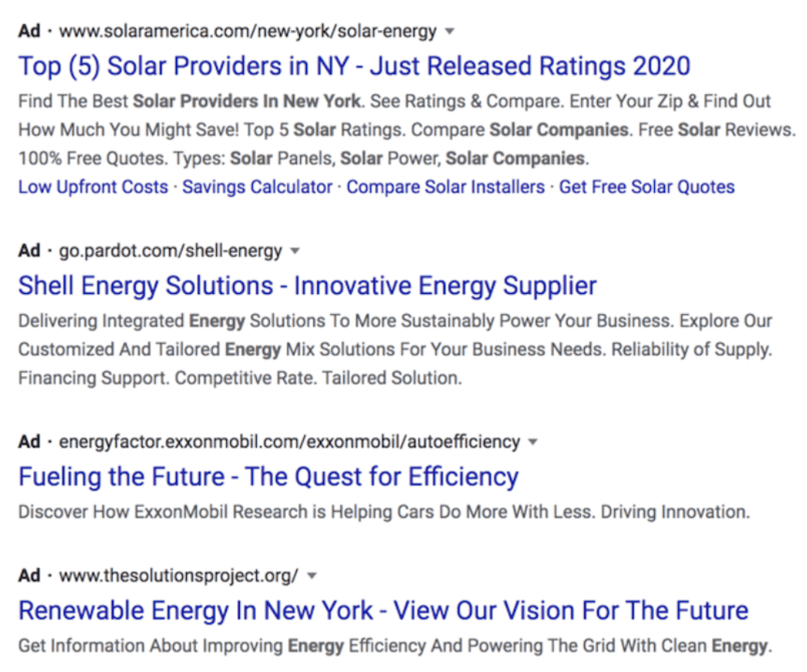Click the ExxonMobil ad description text
This screenshot has width=807, height=672.
pyautogui.click(x=383, y=512)
